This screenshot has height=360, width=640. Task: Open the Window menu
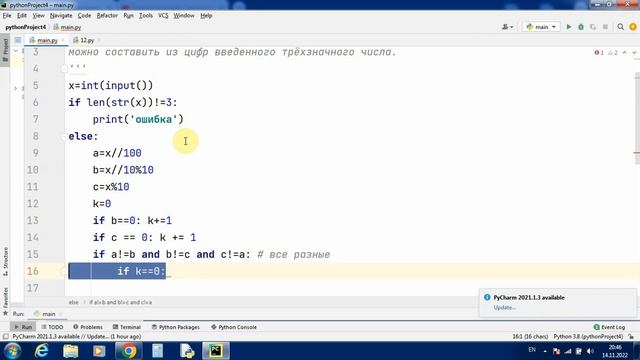click(x=184, y=16)
